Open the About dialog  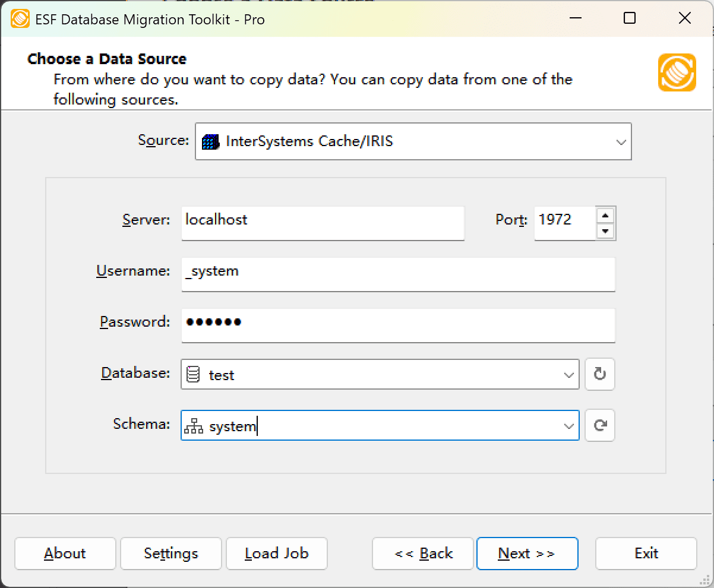(65, 553)
